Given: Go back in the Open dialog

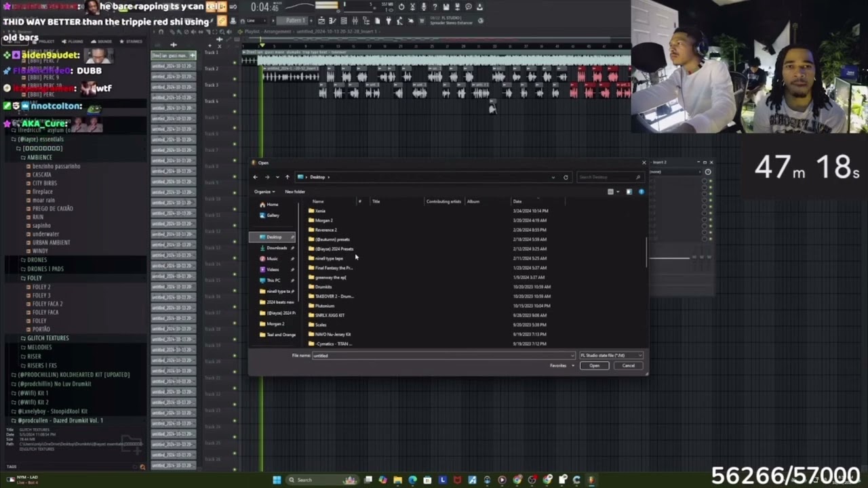Looking at the screenshot, I should click(x=255, y=177).
